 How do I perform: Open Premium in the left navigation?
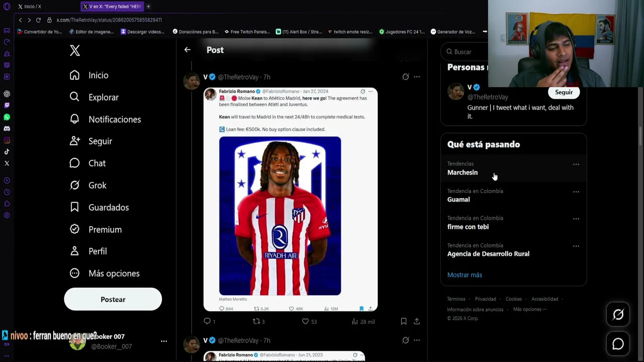pyautogui.click(x=96, y=230)
